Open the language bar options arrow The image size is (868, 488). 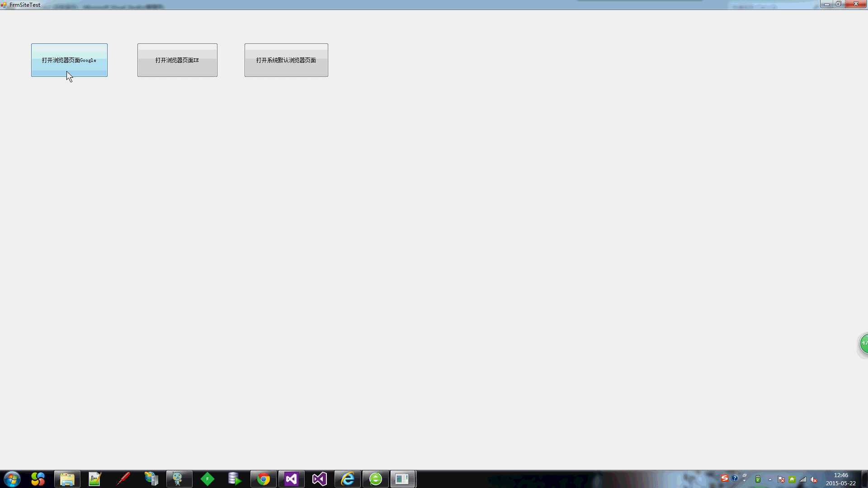[x=744, y=481]
